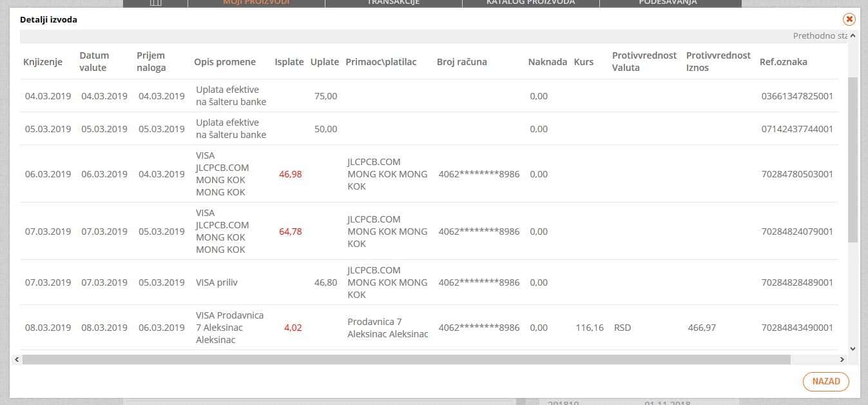Image resolution: width=868 pixels, height=405 pixels.
Task: Select Prodavnica 7 Aleksinac payee cell
Action: [388, 328]
